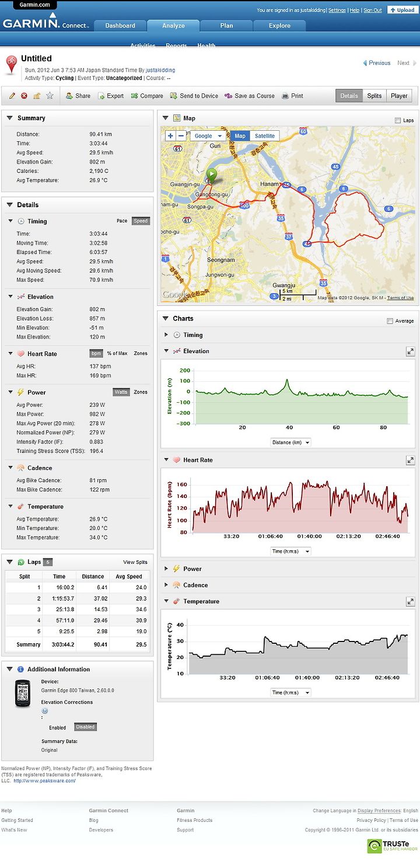The width and height of the screenshot is (420, 868).
Task: Print the activity page
Action: pos(292,96)
